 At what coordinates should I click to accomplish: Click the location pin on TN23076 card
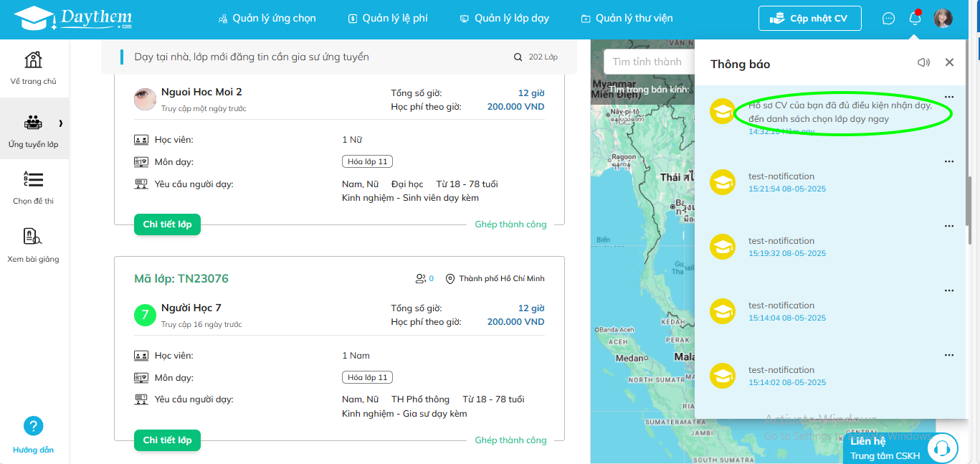coord(450,278)
